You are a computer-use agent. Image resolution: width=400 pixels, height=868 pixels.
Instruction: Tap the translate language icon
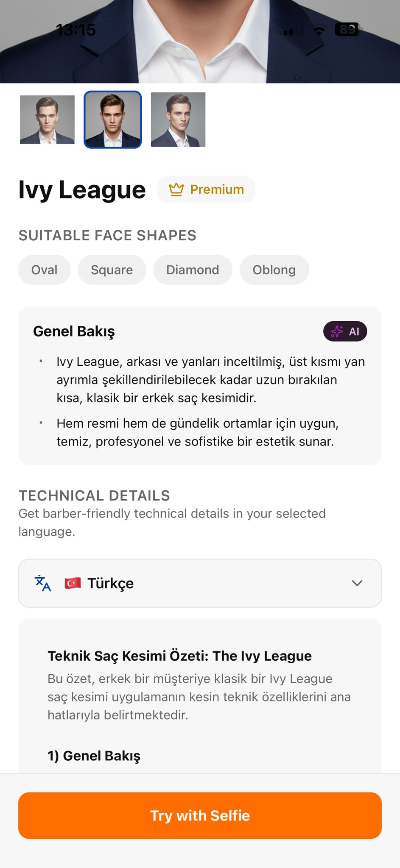click(43, 583)
